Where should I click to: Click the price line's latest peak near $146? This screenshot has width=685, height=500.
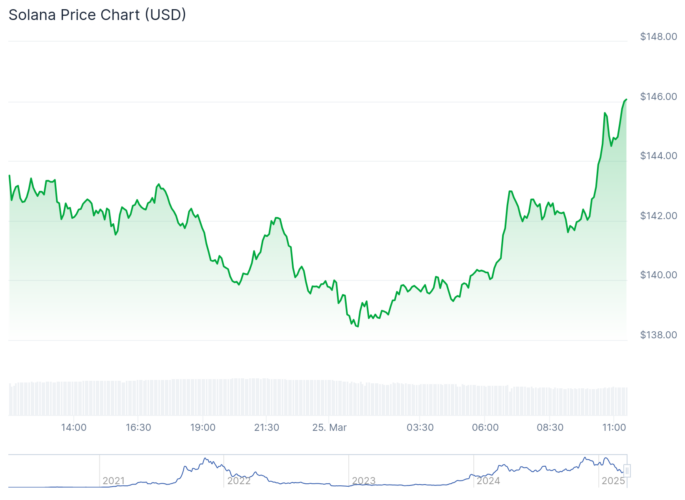(626, 100)
